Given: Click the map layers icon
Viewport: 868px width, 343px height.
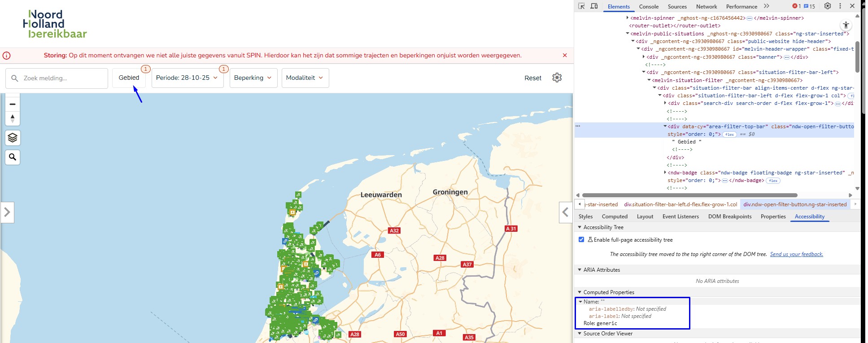Looking at the screenshot, I should pyautogui.click(x=13, y=138).
